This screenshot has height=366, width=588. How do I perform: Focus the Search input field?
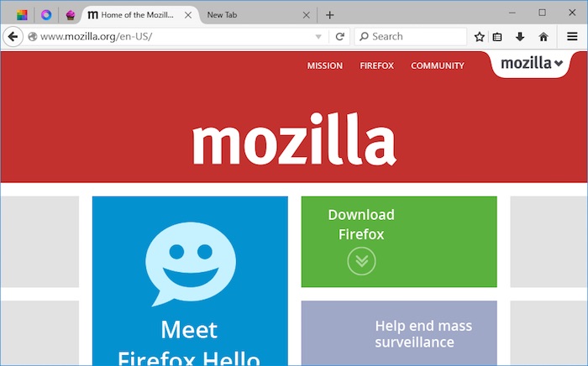411,37
